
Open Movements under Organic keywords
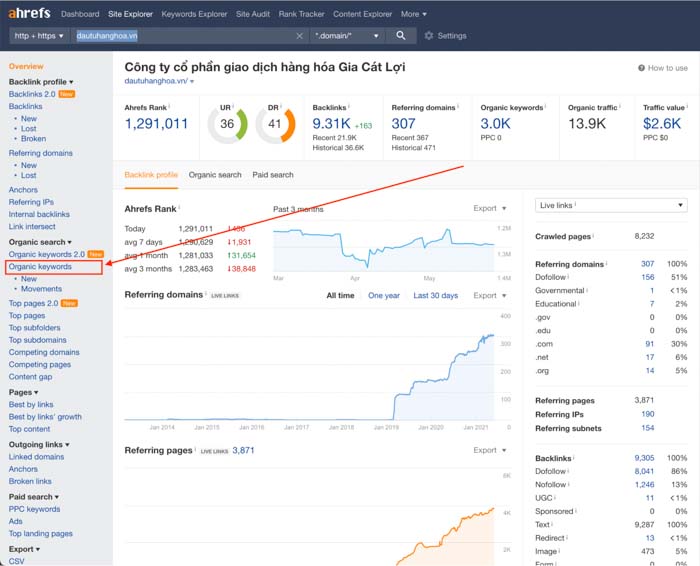pos(41,289)
